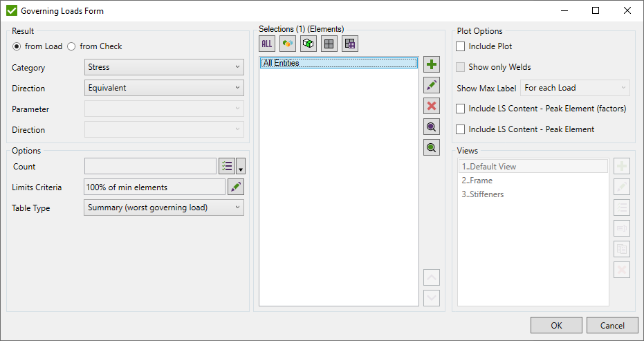Toggle Include LS Content - Peak Element (factors)
Screen dimensions: 644x341
click(461, 109)
